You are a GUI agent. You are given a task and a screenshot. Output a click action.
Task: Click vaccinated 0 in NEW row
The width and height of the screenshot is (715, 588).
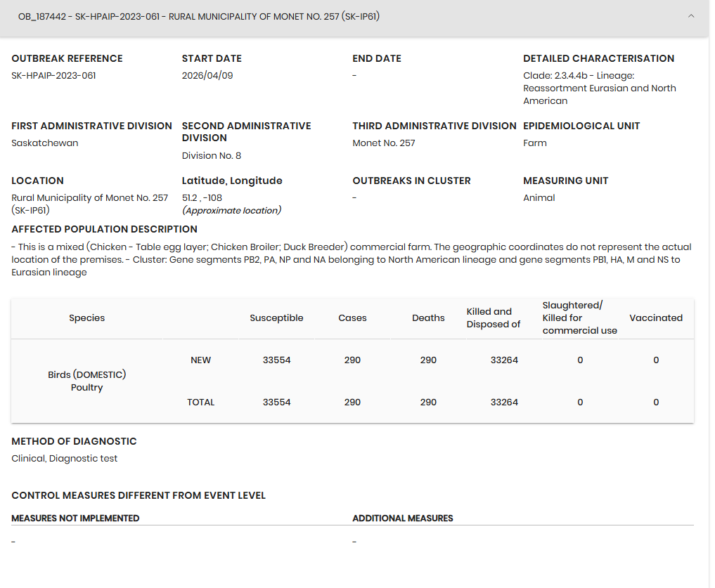[x=656, y=360]
